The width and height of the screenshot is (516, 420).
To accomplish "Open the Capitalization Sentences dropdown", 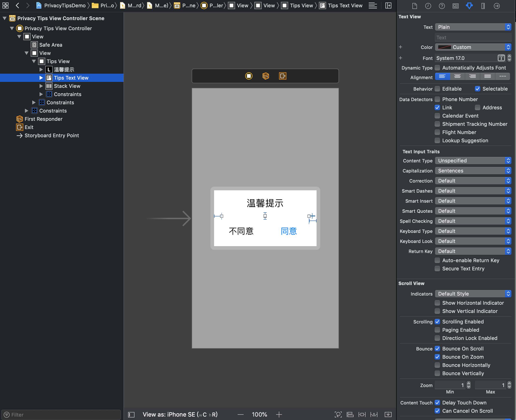I will point(473,171).
